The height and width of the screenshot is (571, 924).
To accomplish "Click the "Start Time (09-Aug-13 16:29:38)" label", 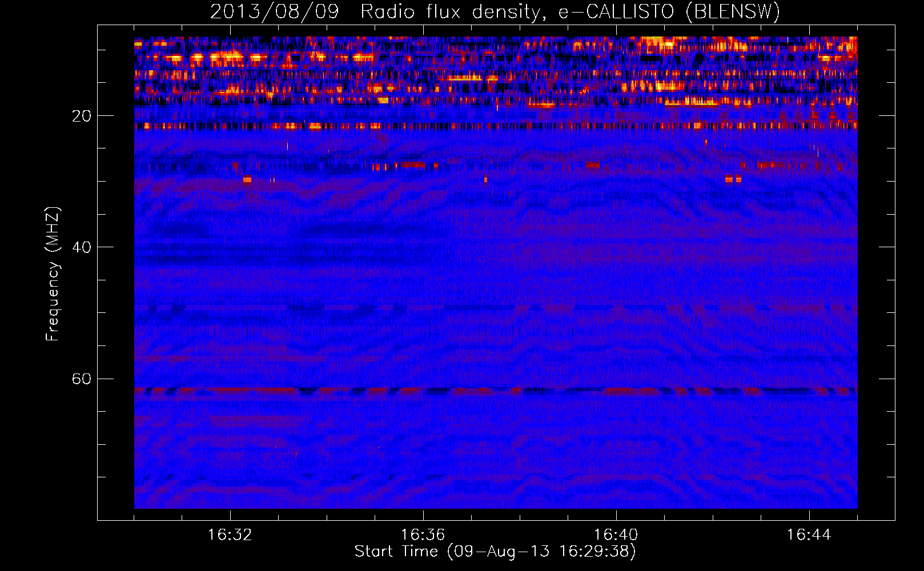I will coord(495,552).
